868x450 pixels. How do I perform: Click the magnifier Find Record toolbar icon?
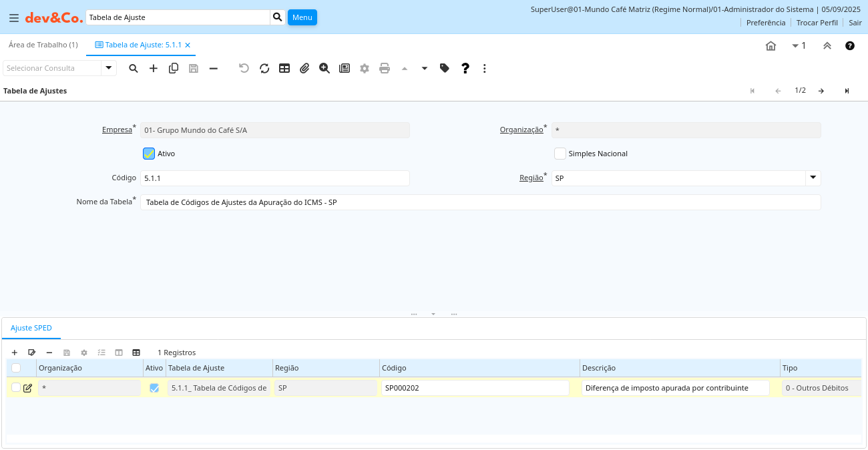pos(134,68)
